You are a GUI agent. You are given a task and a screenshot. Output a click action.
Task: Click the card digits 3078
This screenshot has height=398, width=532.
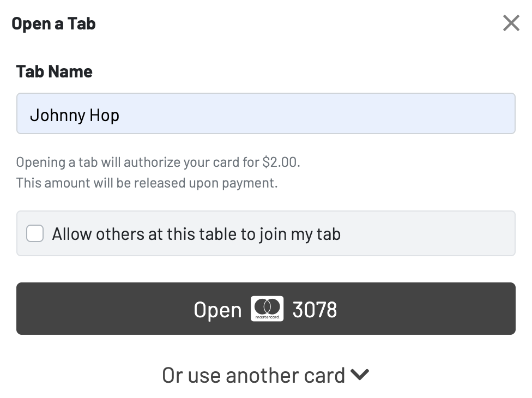pos(315,310)
